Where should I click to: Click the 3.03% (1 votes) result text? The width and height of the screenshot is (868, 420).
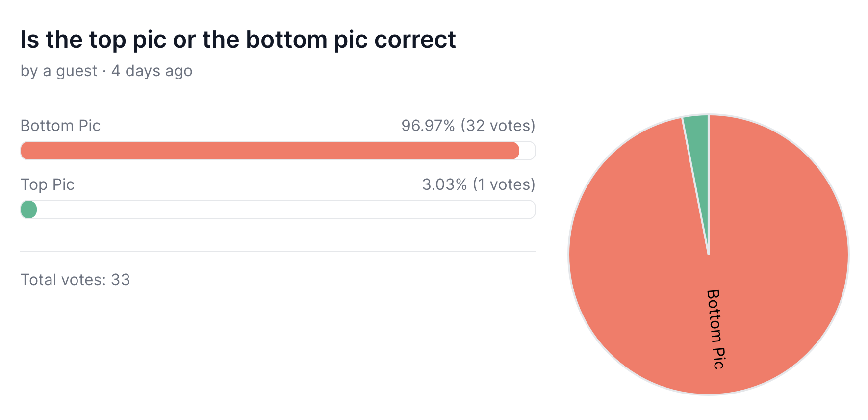point(479,184)
